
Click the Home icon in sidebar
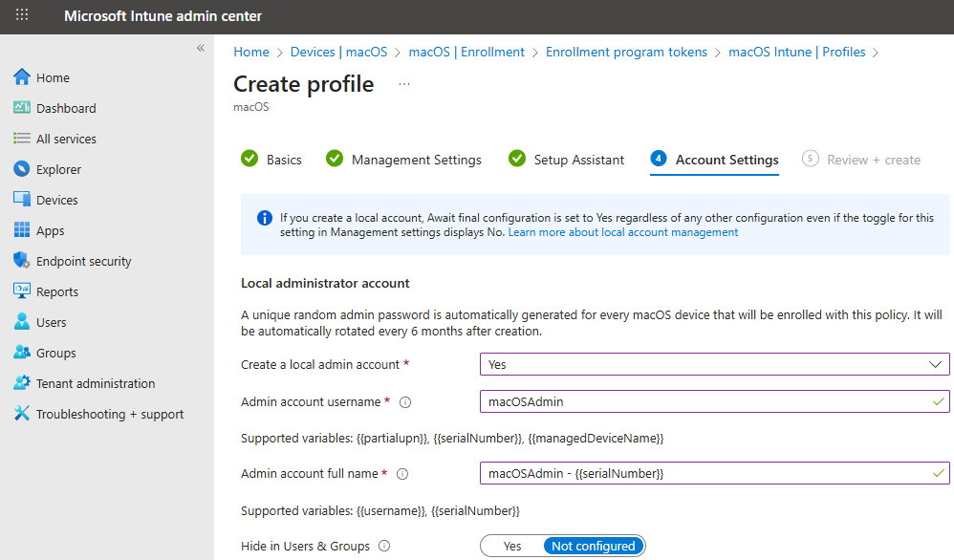[x=22, y=77]
